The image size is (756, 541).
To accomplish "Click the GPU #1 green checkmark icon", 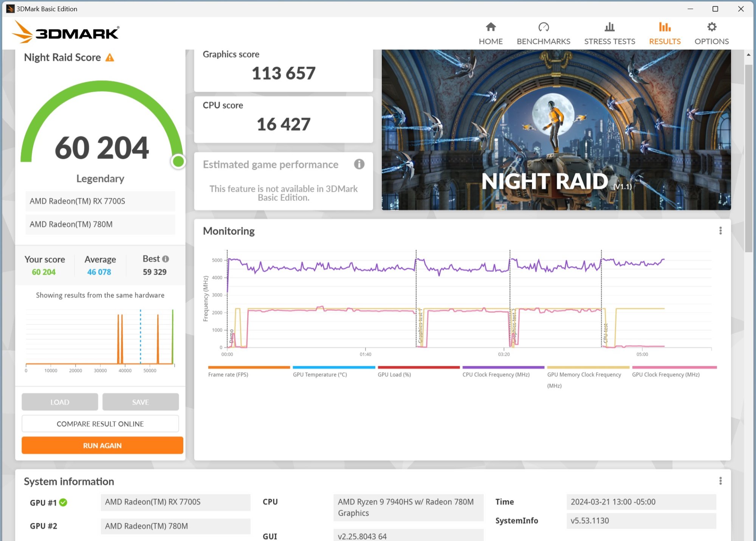I will (63, 502).
